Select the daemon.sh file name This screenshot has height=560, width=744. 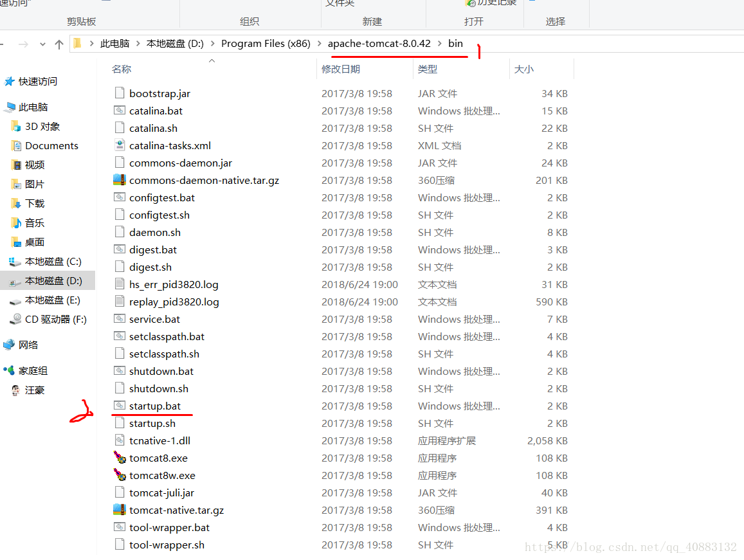155,232
